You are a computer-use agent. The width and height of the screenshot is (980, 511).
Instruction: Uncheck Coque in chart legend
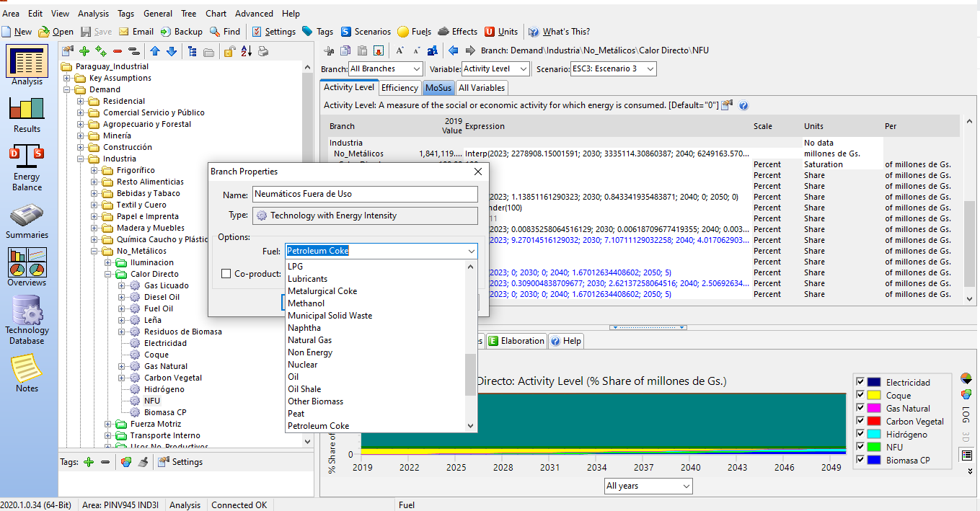point(860,395)
